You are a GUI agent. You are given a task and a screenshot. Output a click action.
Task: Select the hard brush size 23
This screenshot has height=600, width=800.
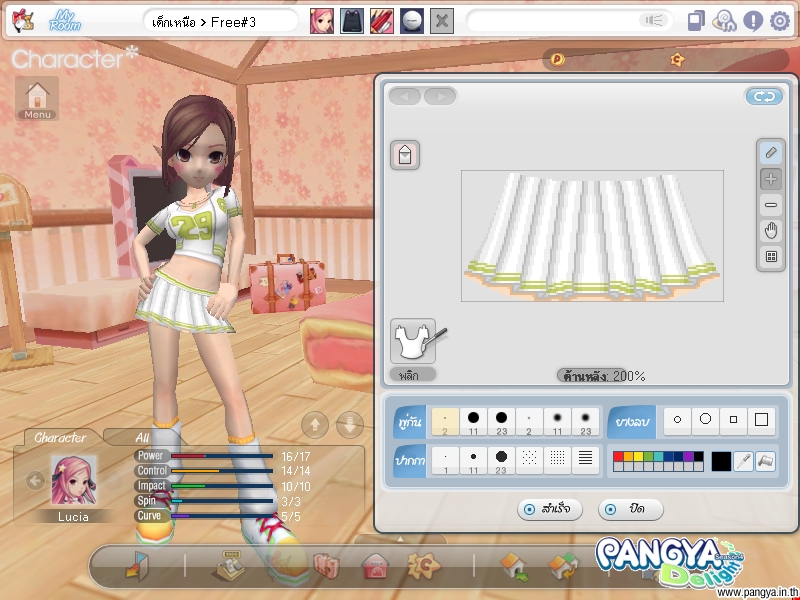pos(502,421)
